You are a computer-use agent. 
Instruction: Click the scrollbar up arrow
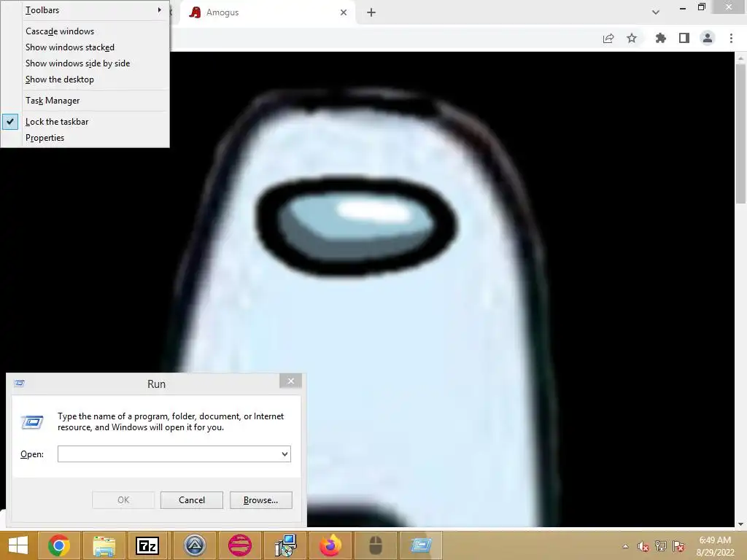click(740, 58)
